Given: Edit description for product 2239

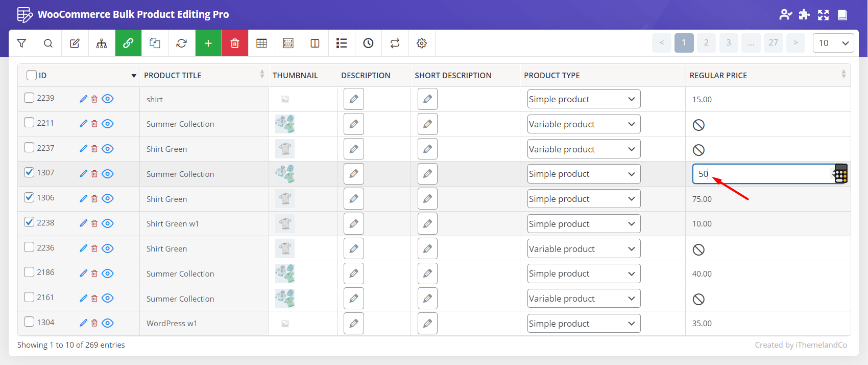Looking at the screenshot, I should tap(353, 99).
